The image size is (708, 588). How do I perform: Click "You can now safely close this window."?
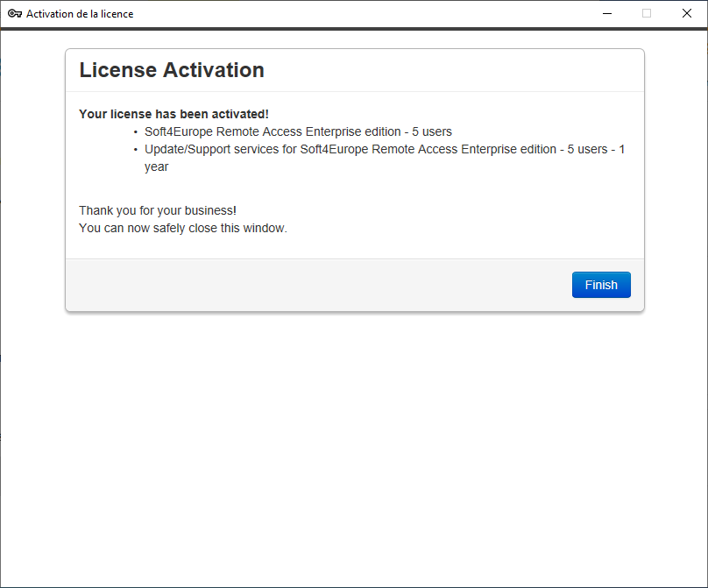pyautogui.click(x=182, y=229)
